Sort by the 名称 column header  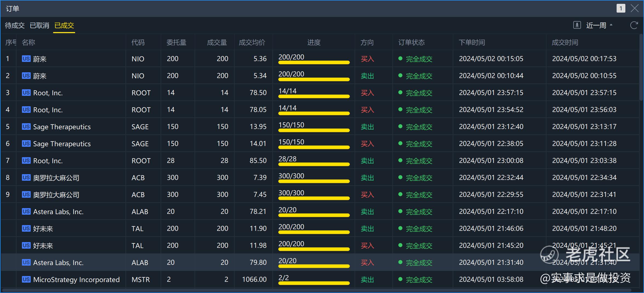click(28, 42)
